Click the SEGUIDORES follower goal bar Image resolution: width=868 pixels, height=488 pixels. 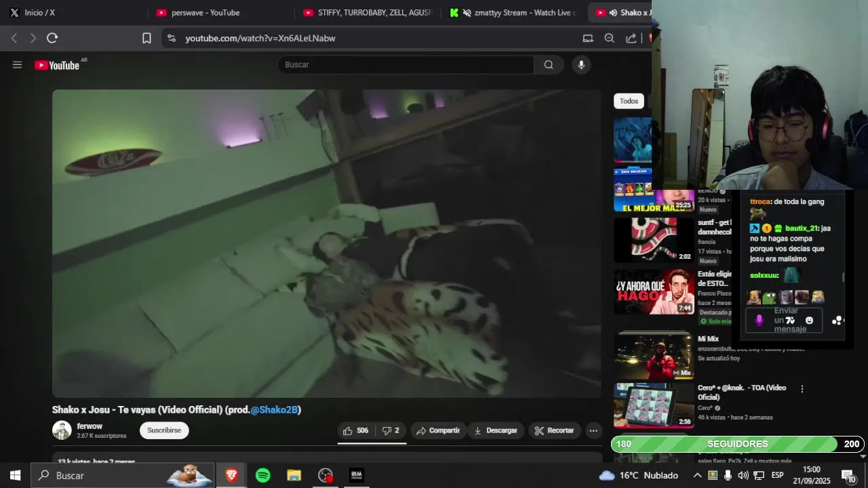[x=737, y=444]
